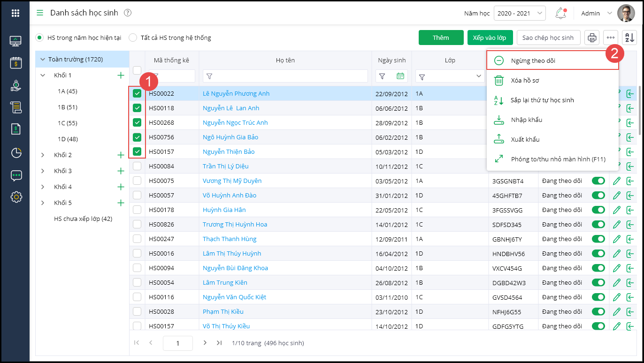The width and height of the screenshot is (644, 363).
Task: Select the Tất cả HS trong hệ thống radio
Action: (x=133, y=38)
